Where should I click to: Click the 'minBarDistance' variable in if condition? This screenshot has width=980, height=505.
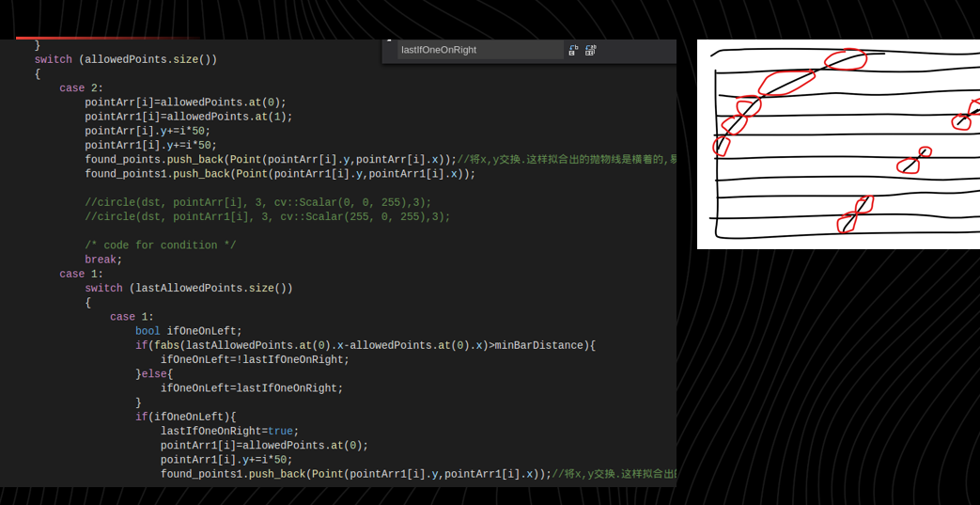coord(538,345)
